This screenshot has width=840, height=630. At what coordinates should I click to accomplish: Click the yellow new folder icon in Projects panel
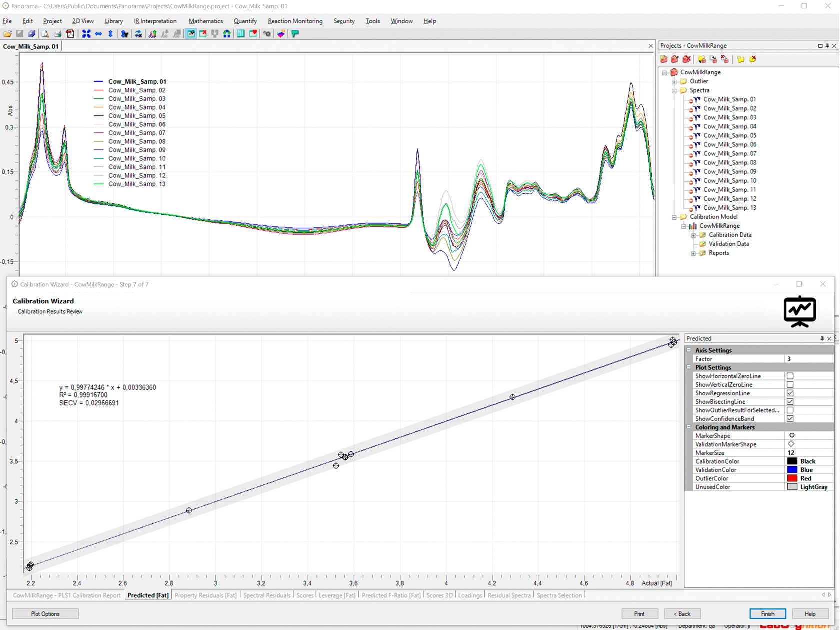click(x=740, y=59)
